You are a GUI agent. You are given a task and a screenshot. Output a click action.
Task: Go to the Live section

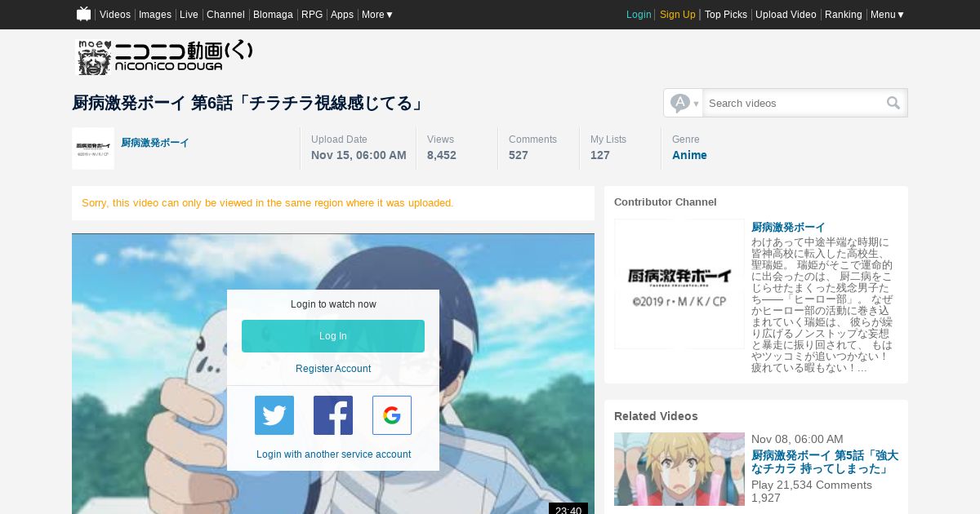point(189,15)
